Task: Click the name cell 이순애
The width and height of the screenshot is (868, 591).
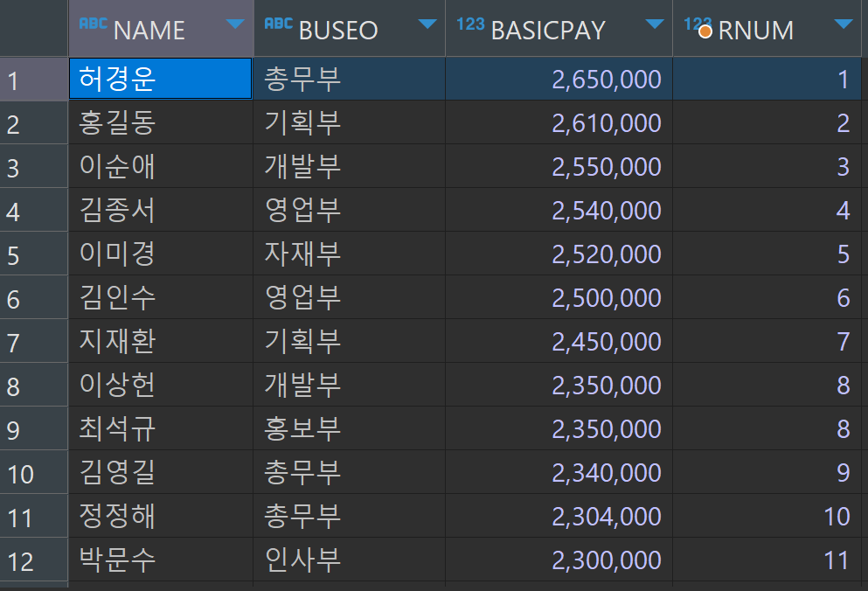Action: pyautogui.click(x=161, y=167)
